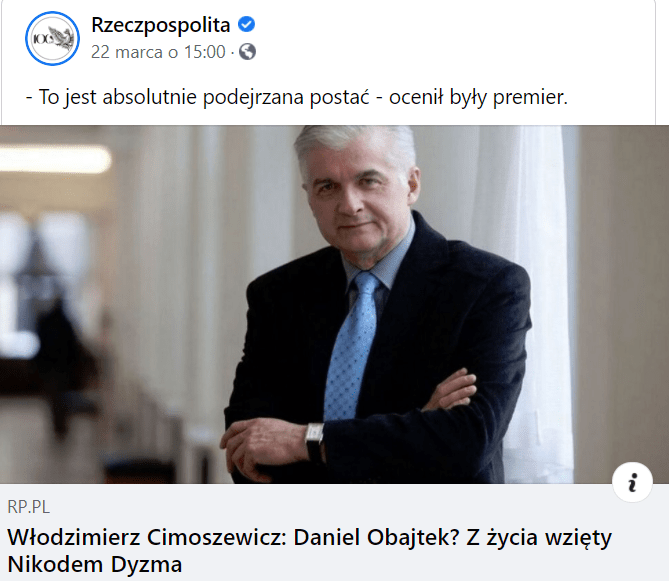Click the globe public audience icon
669x581 pixels.
247,52
